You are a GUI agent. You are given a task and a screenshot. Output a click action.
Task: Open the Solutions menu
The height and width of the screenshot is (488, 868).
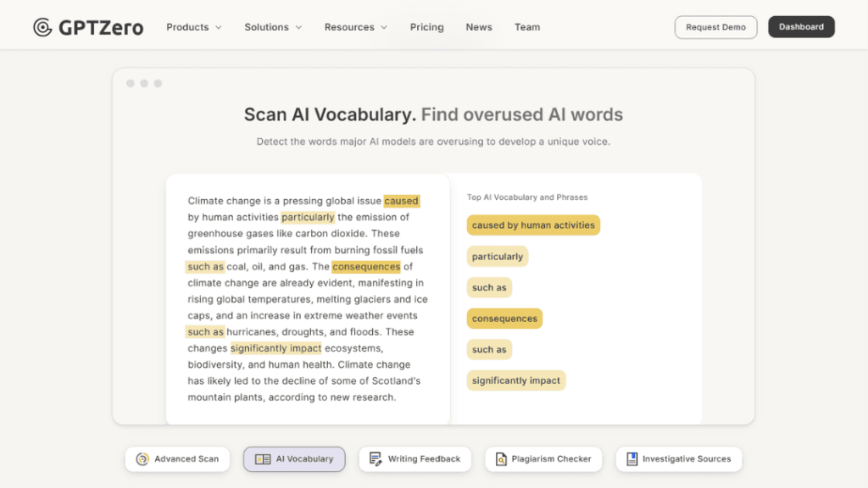pyautogui.click(x=274, y=27)
